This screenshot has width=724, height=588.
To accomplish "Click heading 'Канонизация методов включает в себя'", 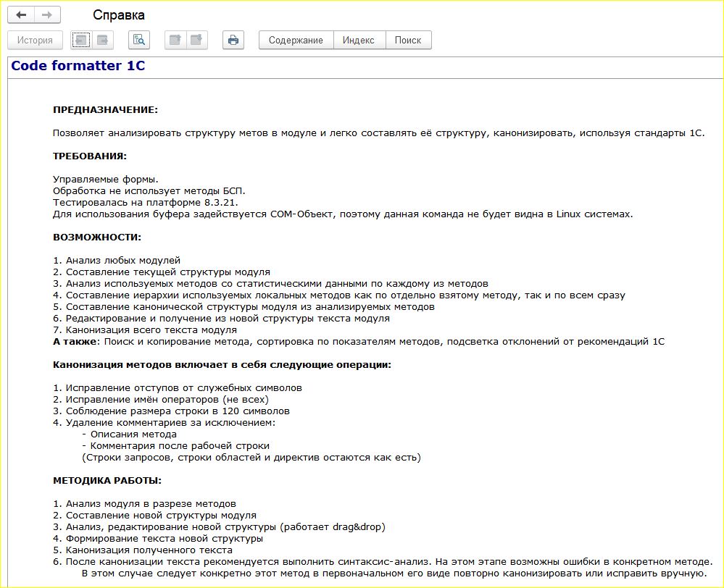I will tap(222, 365).
